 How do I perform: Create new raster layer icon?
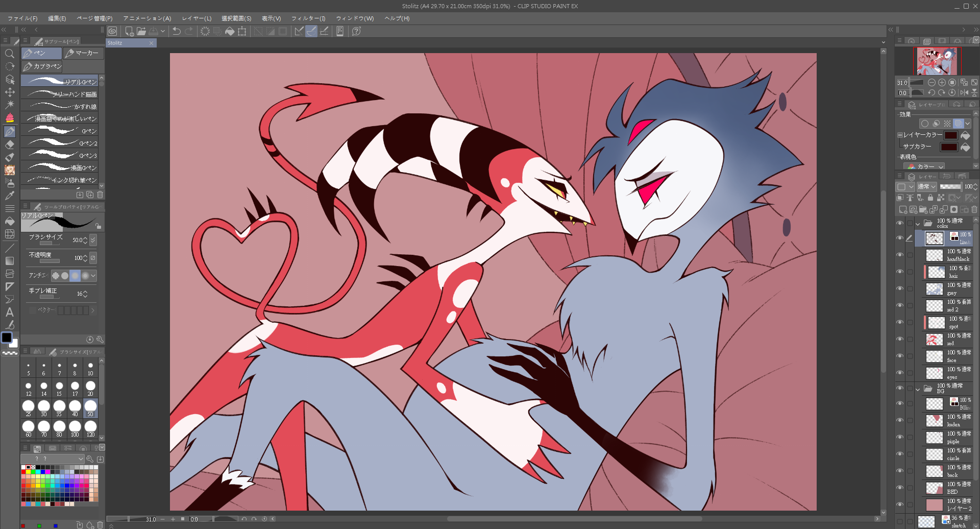pos(902,209)
